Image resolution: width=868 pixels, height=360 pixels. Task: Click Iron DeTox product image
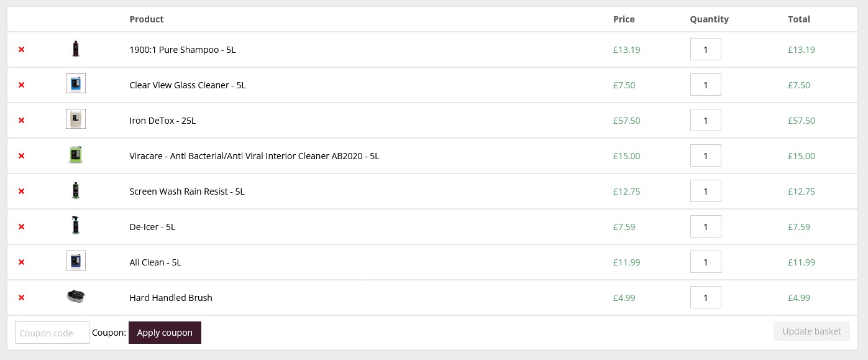(76, 119)
